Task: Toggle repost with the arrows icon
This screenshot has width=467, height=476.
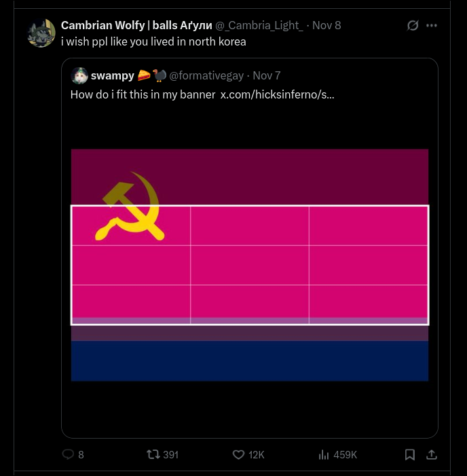Action: click(x=153, y=454)
